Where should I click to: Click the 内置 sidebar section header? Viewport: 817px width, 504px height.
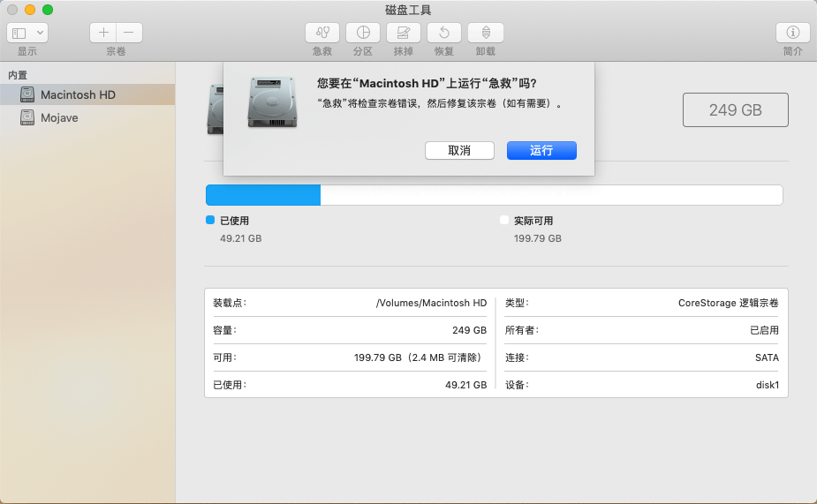[x=17, y=75]
